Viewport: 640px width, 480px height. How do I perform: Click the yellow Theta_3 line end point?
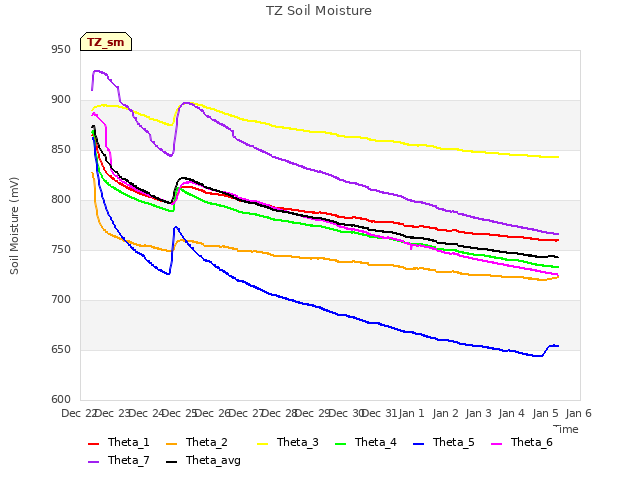(x=558, y=157)
